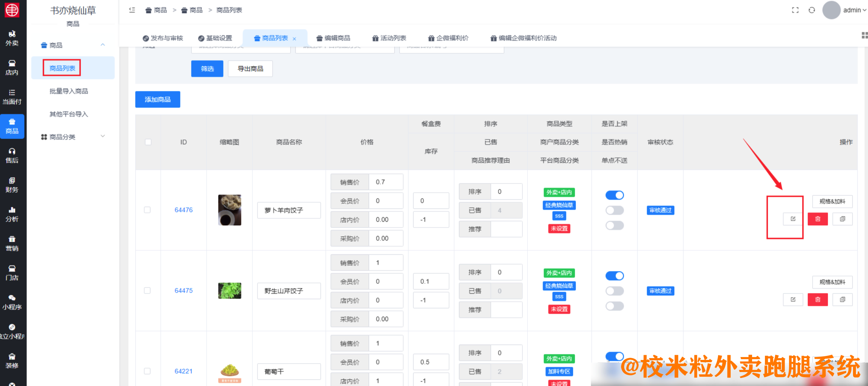Click the red delete icon for 野生山芹饺子
Screen dimensions: 868x386
(817, 299)
